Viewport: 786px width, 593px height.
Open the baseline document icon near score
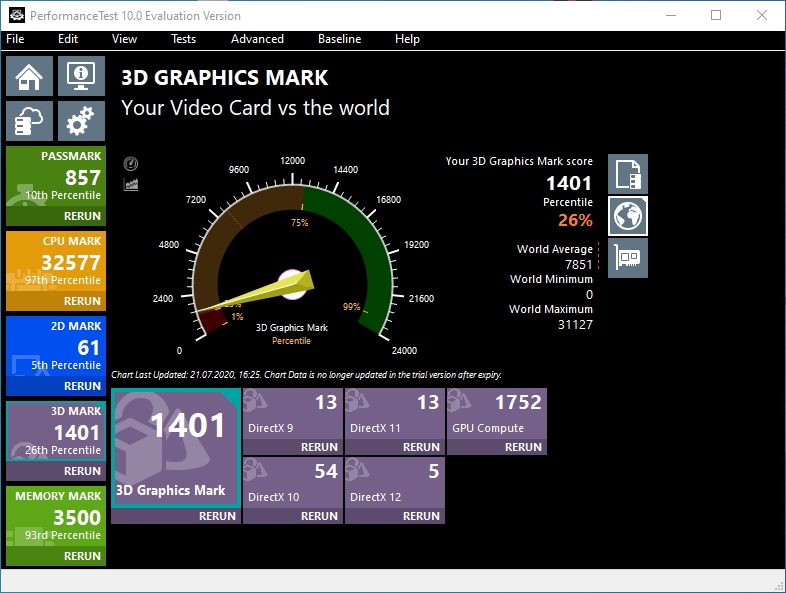coord(628,174)
